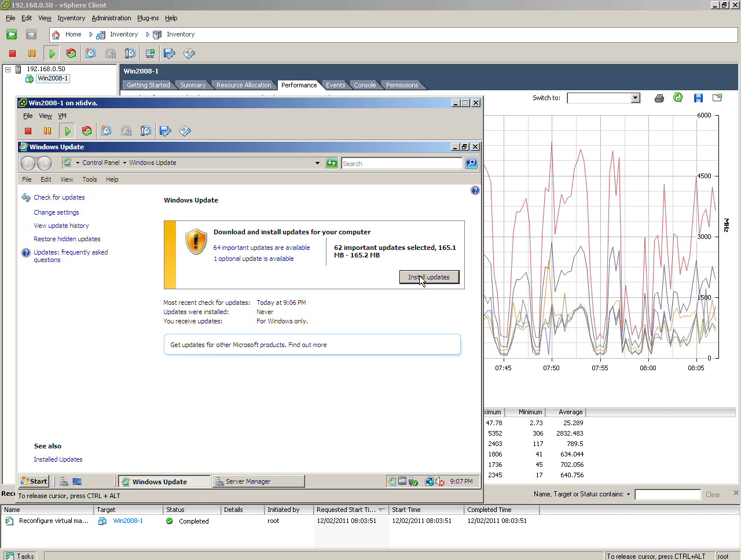Click the volume icon in guest system tray
The height and width of the screenshot is (560, 741).
coord(439,481)
